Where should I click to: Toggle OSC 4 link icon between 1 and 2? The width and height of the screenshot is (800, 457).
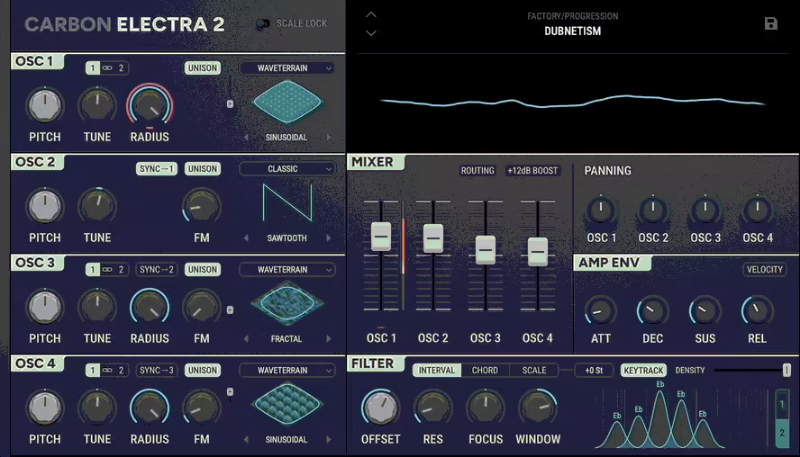click(107, 370)
